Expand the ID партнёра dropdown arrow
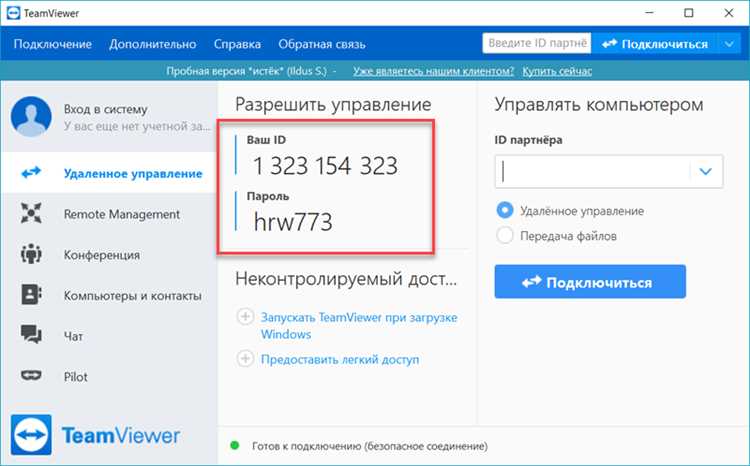This screenshot has height=466, width=750. click(706, 171)
